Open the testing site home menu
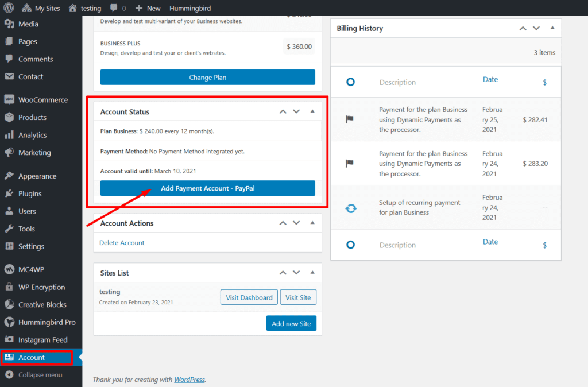 tap(85, 8)
